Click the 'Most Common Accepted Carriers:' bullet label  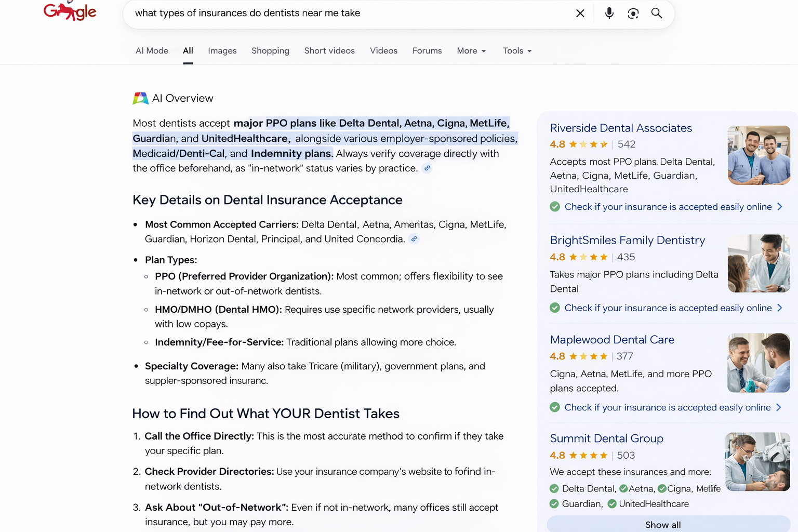[222, 224]
